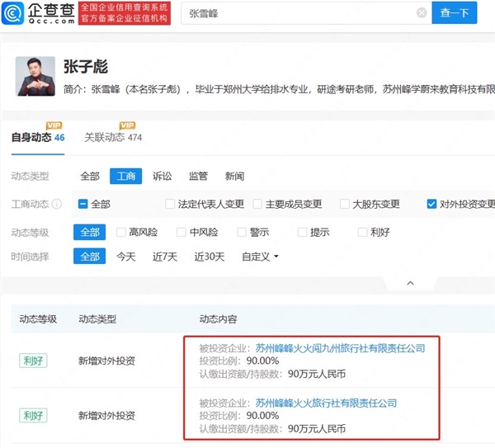Image resolution: width=495 pixels, height=448 pixels.
Task: Click the 动态内容 column header
Action: (x=218, y=319)
